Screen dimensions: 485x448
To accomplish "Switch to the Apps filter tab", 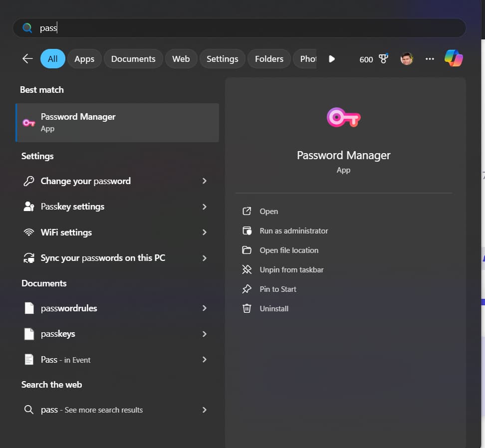I will click(x=84, y=58).
